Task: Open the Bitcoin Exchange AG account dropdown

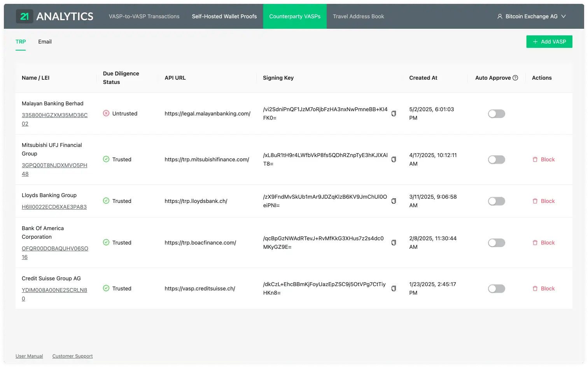Action: pyautogui.click(x=531, y=16)
